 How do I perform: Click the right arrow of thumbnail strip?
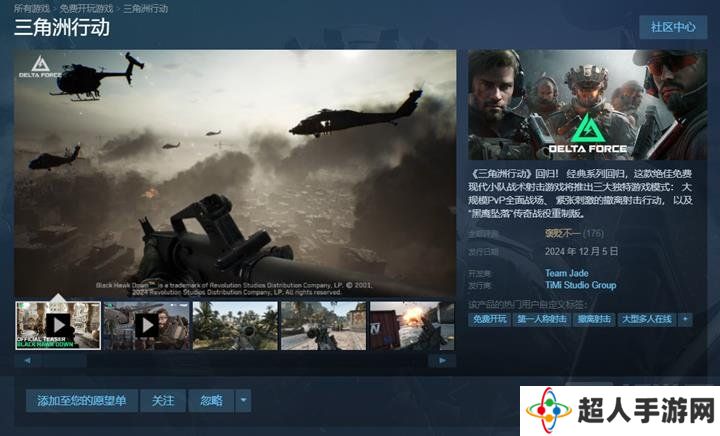(x=442, y=361)
